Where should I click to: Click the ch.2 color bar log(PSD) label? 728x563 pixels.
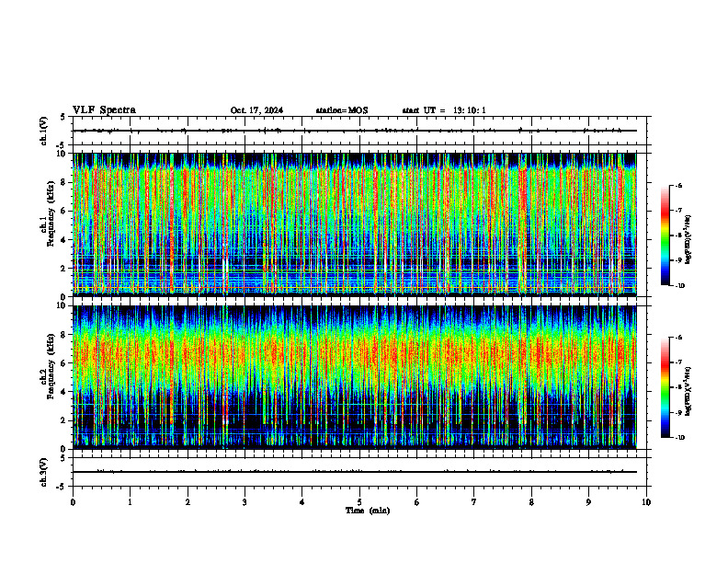[688, 390]
